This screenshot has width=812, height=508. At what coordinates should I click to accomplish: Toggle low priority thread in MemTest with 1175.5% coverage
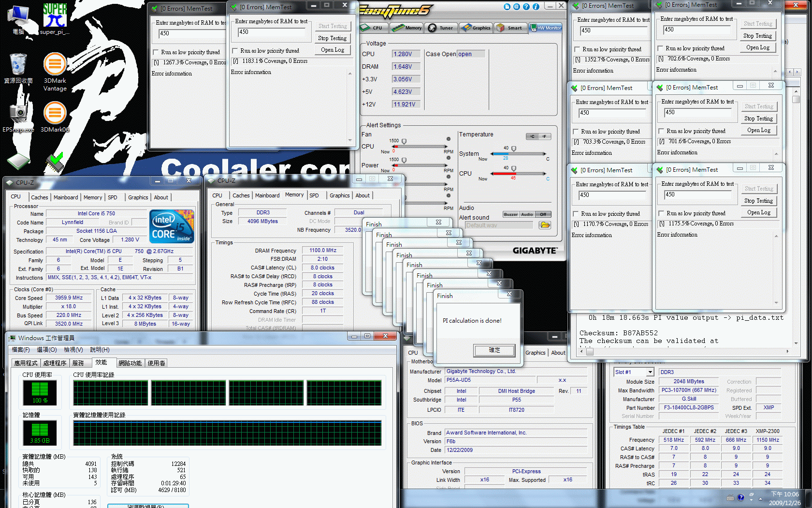(661, 213)
